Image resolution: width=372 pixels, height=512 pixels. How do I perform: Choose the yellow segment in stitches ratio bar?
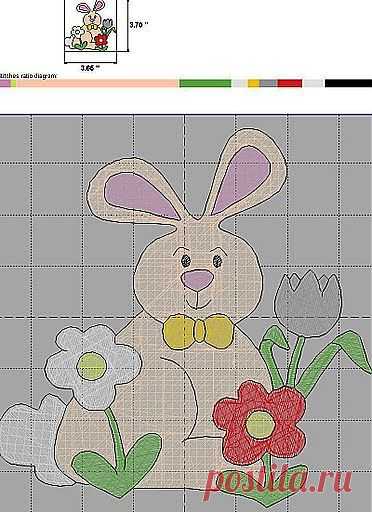click(x=254, y=83)
